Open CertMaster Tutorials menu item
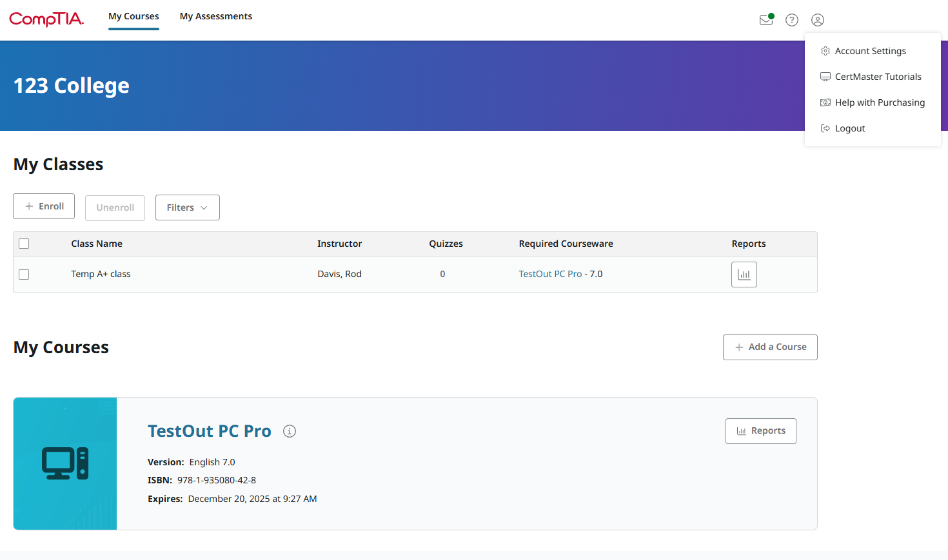This screenshot has height=560, width=948. pyautogui.click(x=873, y=77)
